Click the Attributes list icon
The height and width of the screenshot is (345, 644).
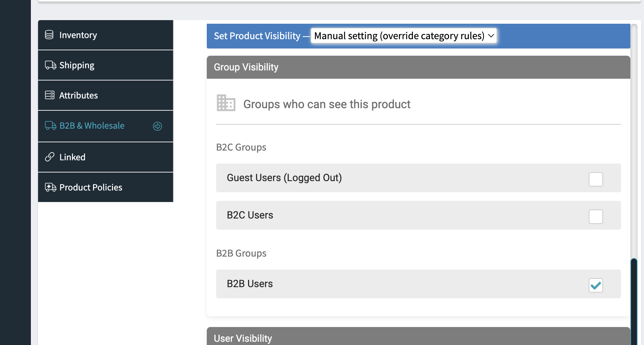[50, 95]
